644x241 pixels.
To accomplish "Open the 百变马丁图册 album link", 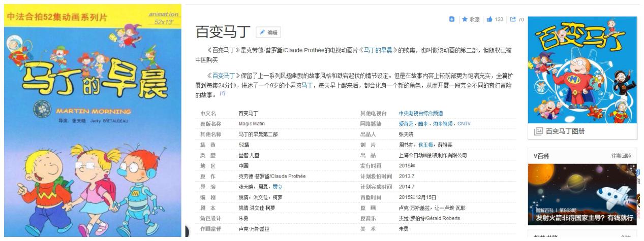I will [x=566, y=131].
